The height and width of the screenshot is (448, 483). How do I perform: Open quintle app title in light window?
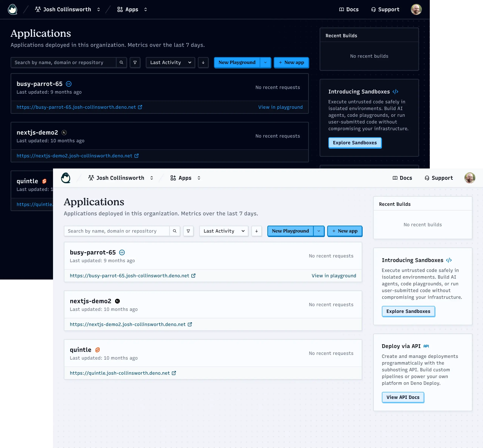pos(81,350)
